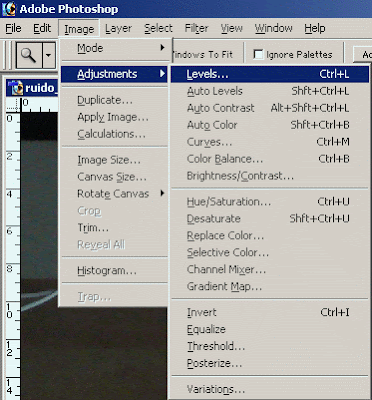Open Brightness/Contrast adjustment

[x=270, y=176]
